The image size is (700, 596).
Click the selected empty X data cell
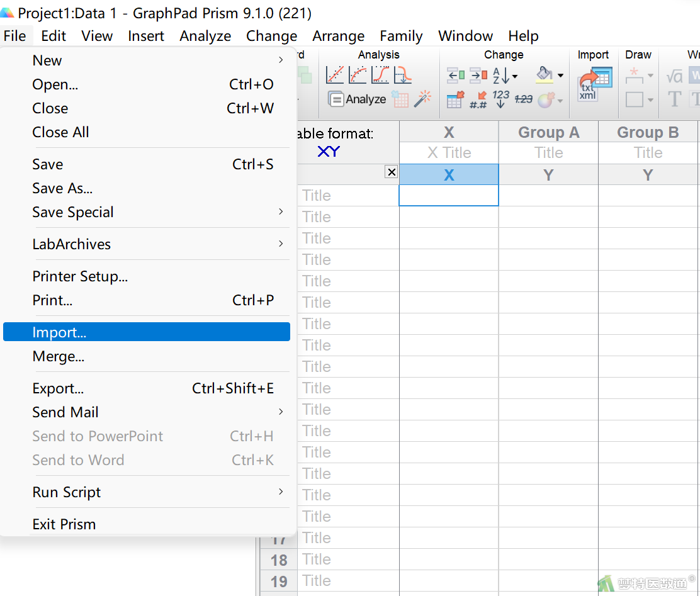click(x=449, y=196)
